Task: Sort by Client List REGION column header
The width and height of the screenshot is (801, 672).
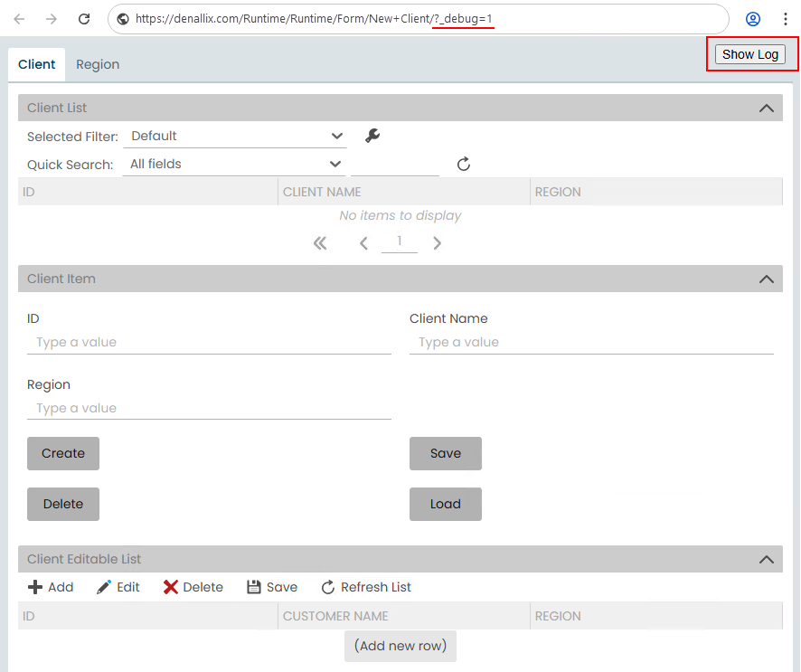Action: 656,192
